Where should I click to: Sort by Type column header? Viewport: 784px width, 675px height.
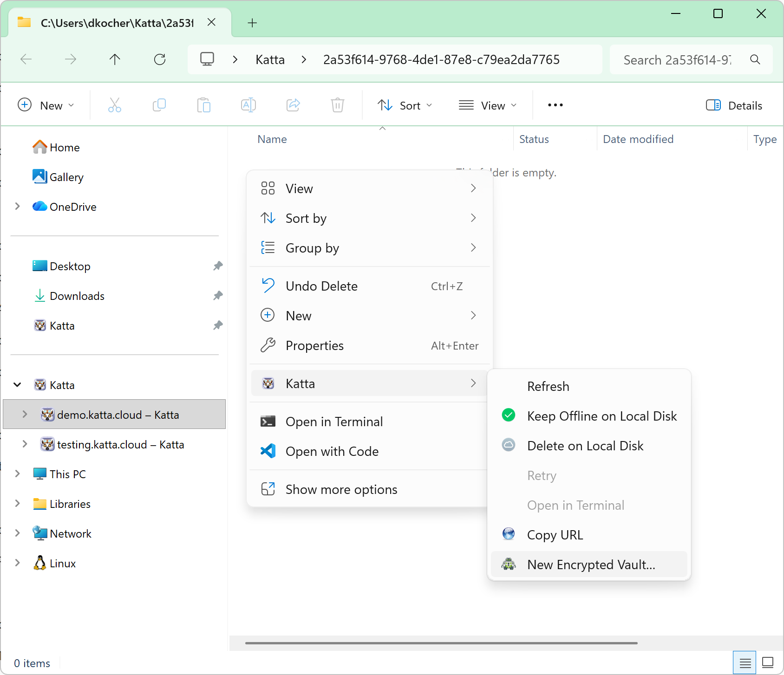[764, 139]
